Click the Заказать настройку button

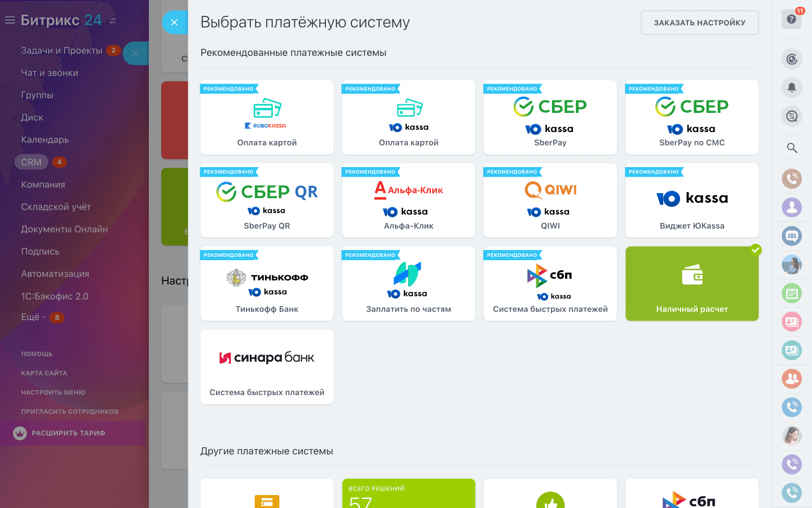700,23
